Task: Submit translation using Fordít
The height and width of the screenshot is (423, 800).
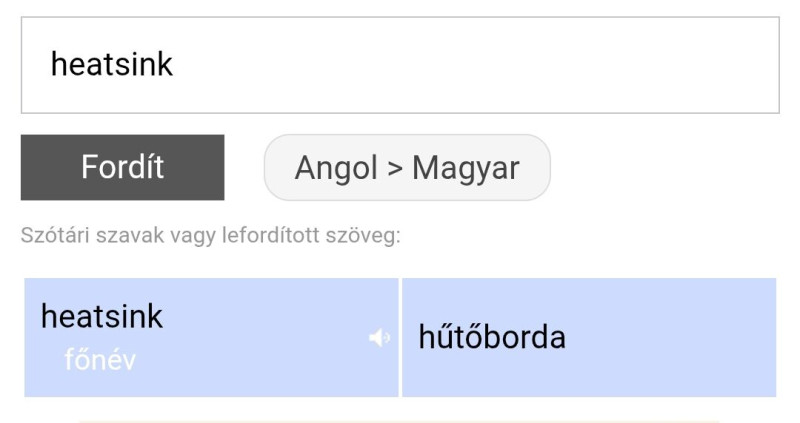Action: [x=122, y=167]
